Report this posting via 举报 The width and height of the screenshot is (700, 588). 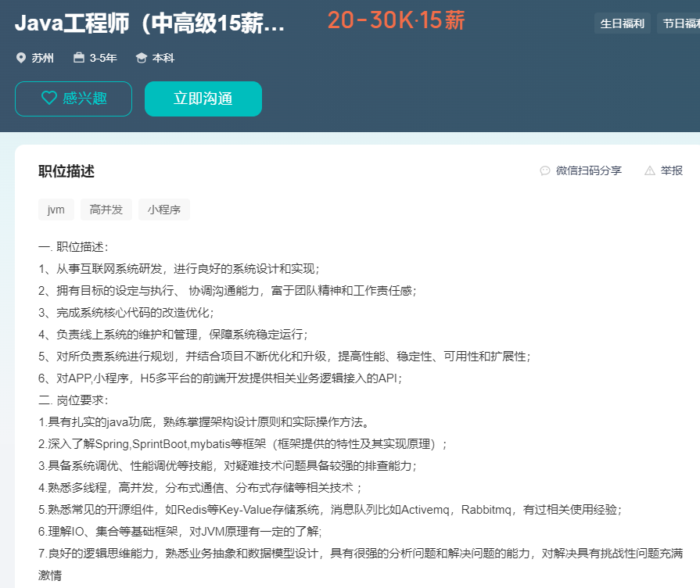[671, 170]
